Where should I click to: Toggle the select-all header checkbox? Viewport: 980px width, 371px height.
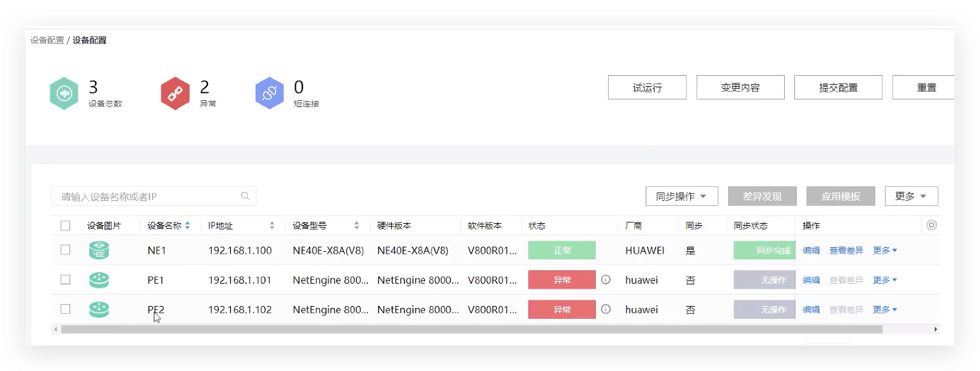(x=65, y=225)
